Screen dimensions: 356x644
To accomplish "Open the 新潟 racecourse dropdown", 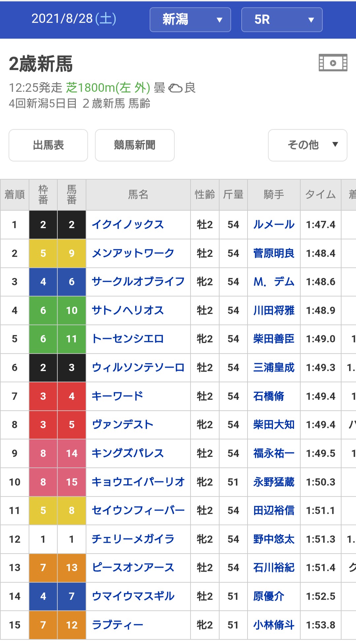I will pos(190,20).
